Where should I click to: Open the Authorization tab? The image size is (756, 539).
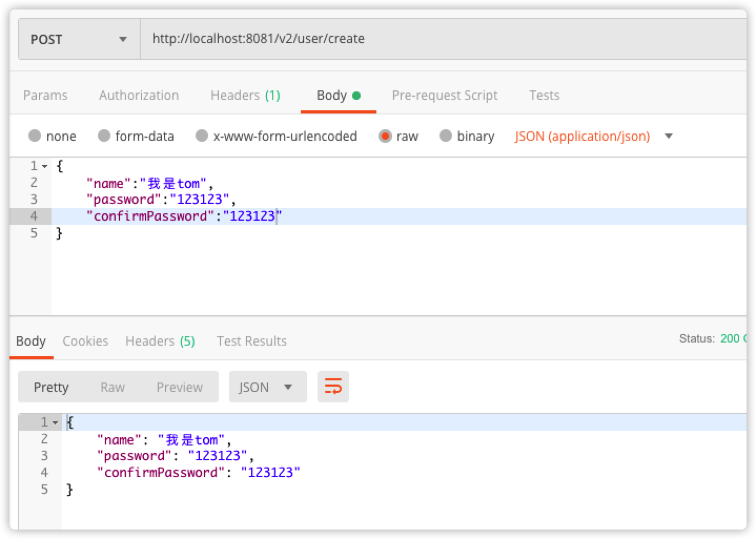[139, 95]
